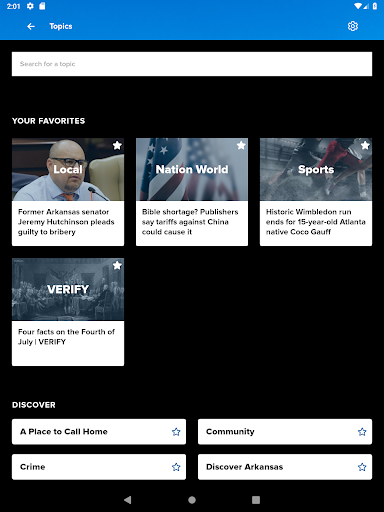Tap Android home navigation button

coord(192,500)
